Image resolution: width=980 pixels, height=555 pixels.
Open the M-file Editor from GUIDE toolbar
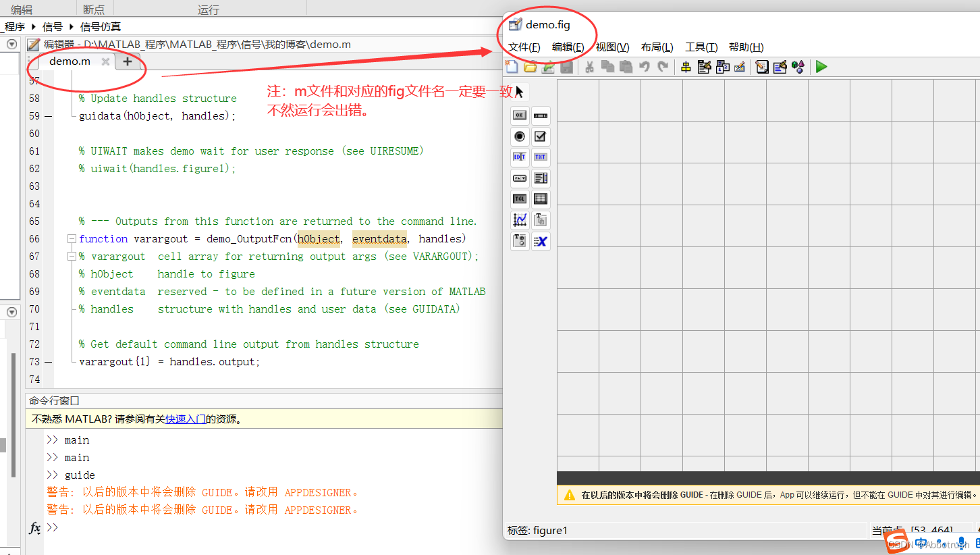pos(762,66)
